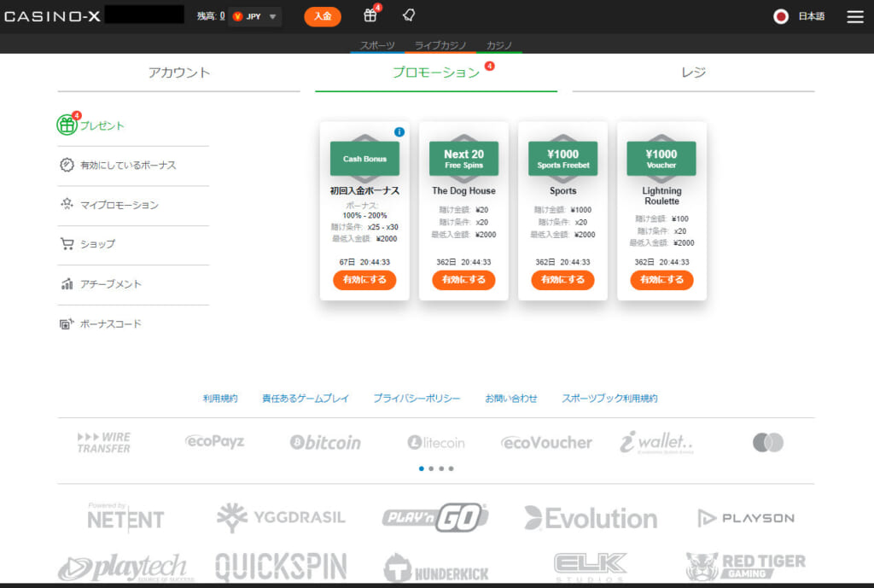Switch to the カジノ tab

click(498, 45)
